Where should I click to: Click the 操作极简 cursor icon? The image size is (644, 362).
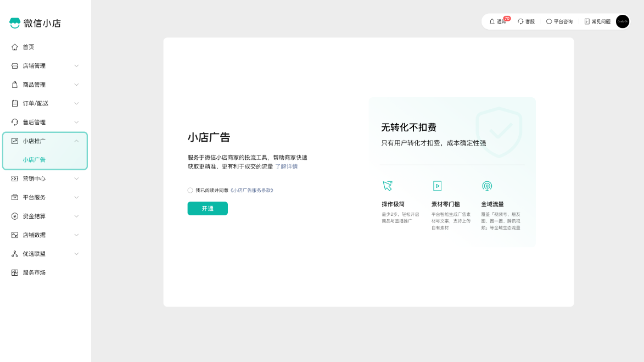(x=388, y=186)
